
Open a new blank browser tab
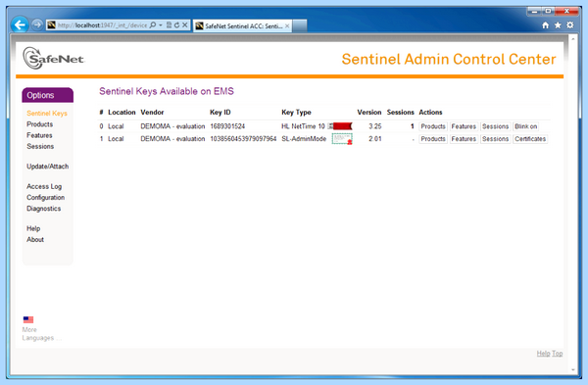tap(300, 25)
